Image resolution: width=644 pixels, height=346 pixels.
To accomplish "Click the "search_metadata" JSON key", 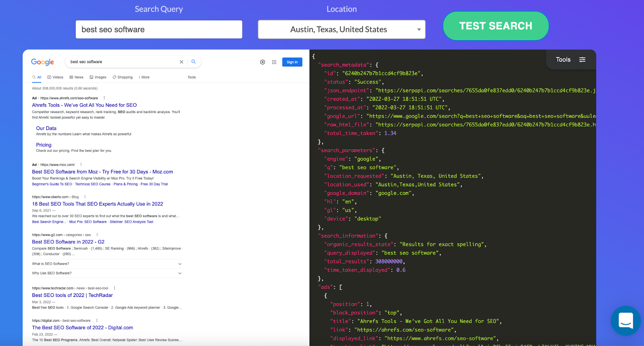I will [344, 65].
